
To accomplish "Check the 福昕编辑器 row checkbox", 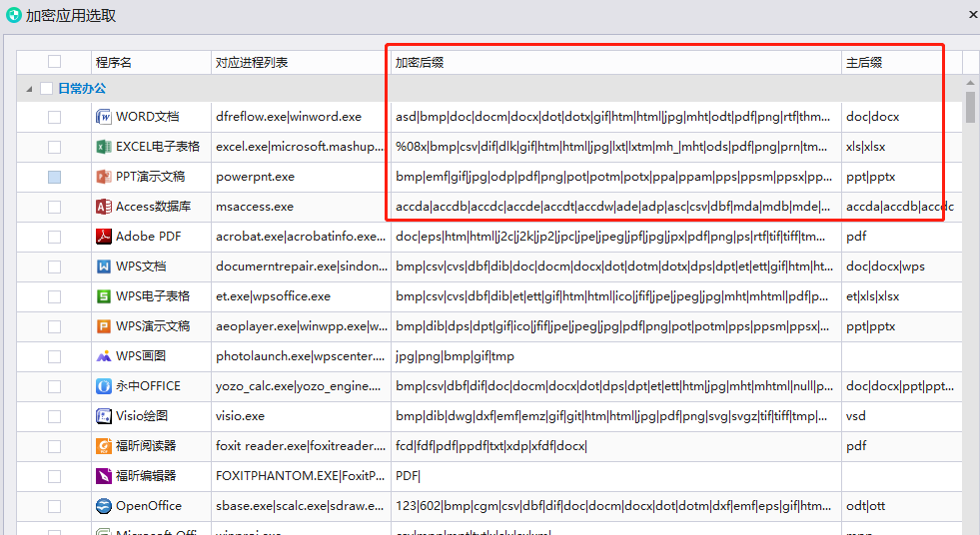I will [54, 476].
